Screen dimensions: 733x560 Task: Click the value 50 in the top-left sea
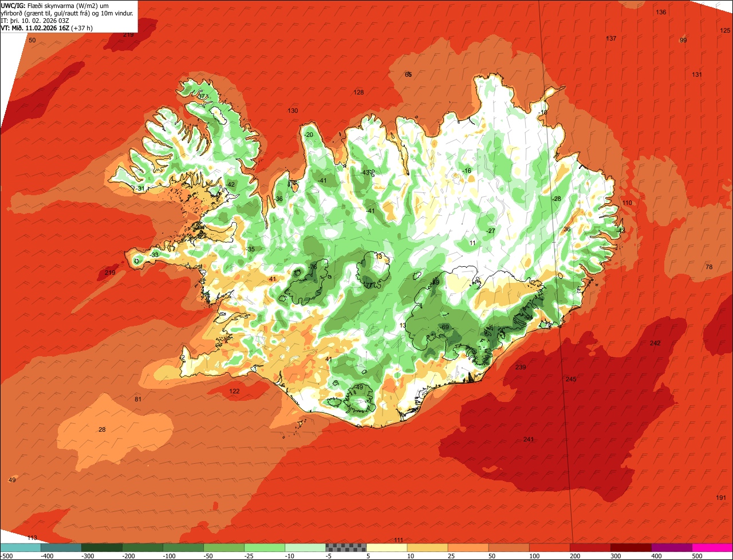tap(32, 40)
